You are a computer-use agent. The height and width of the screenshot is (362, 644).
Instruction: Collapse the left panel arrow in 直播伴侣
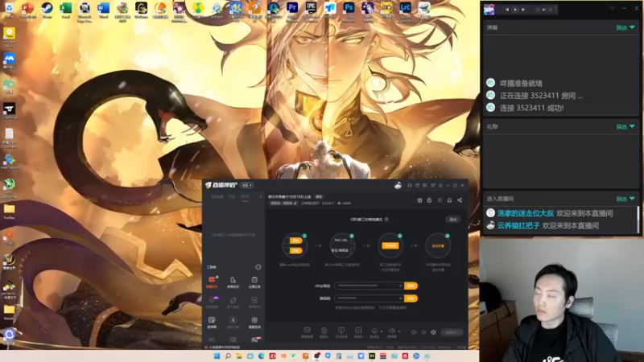260,196
